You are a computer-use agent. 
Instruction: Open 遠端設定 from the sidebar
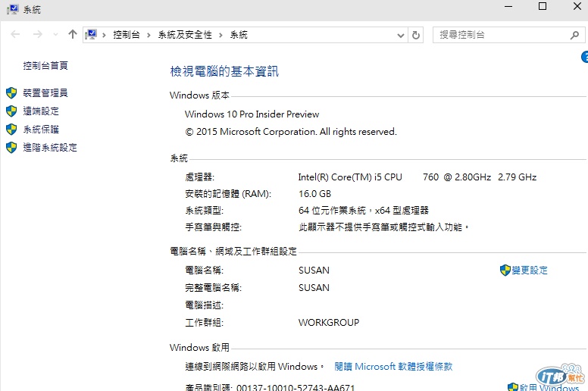pos(41,111)
